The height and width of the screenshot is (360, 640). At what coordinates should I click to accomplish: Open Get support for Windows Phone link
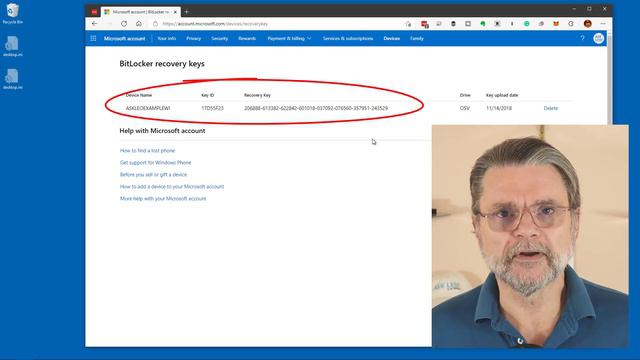pos(156,162)
